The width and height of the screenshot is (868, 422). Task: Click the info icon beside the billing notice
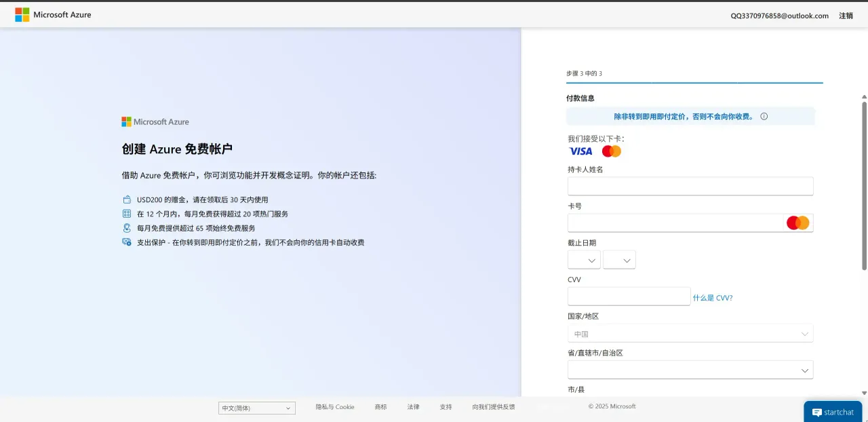point(764,117)
